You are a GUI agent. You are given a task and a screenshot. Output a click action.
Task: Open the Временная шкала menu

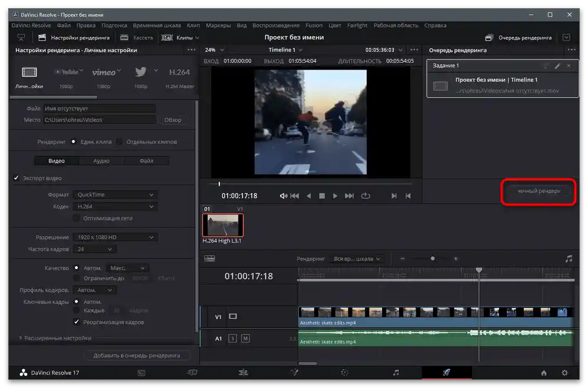pyautogui.click(x=157, y=25)
